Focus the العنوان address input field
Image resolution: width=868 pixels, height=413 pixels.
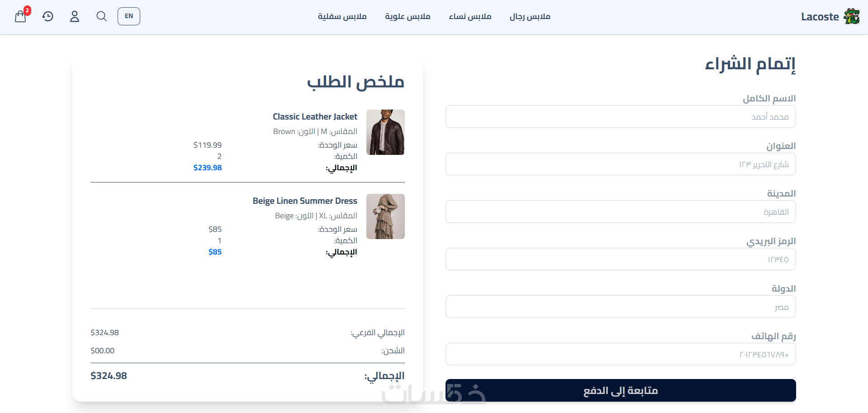click(x=621, y=164)
